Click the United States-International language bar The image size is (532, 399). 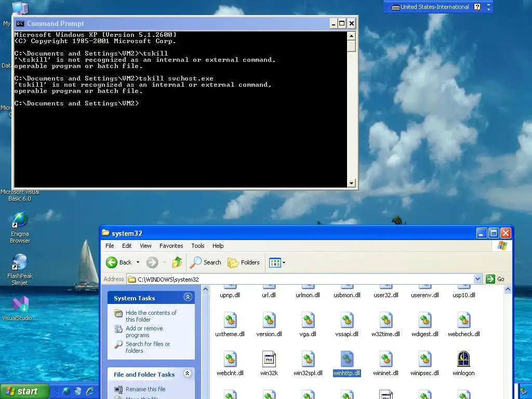coord(430,7)
